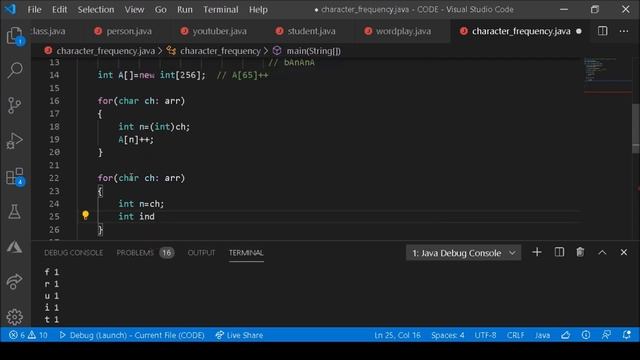Click the status bar circled info icon
640x360 pixels.
point(586,335)
